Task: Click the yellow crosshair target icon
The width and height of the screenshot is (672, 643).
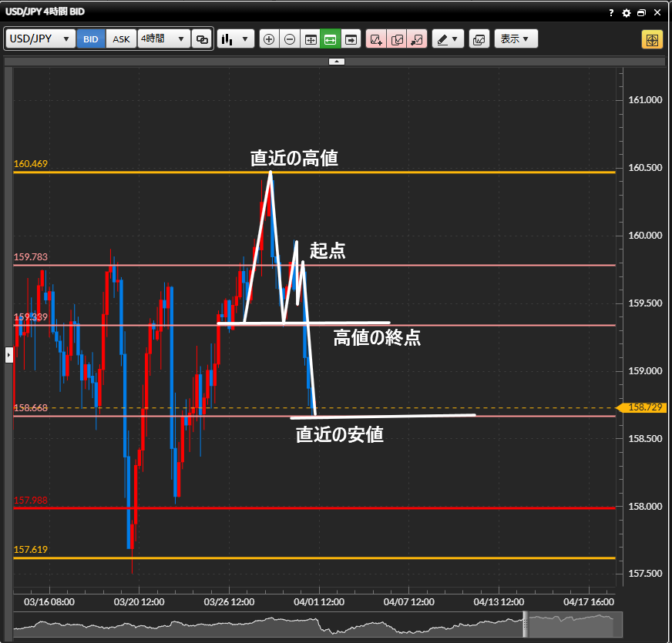Action: click(652, 39)
